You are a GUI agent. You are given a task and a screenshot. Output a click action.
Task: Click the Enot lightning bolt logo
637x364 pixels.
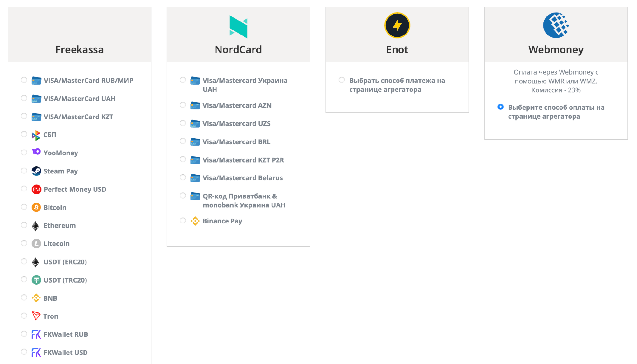coord(397,25)
